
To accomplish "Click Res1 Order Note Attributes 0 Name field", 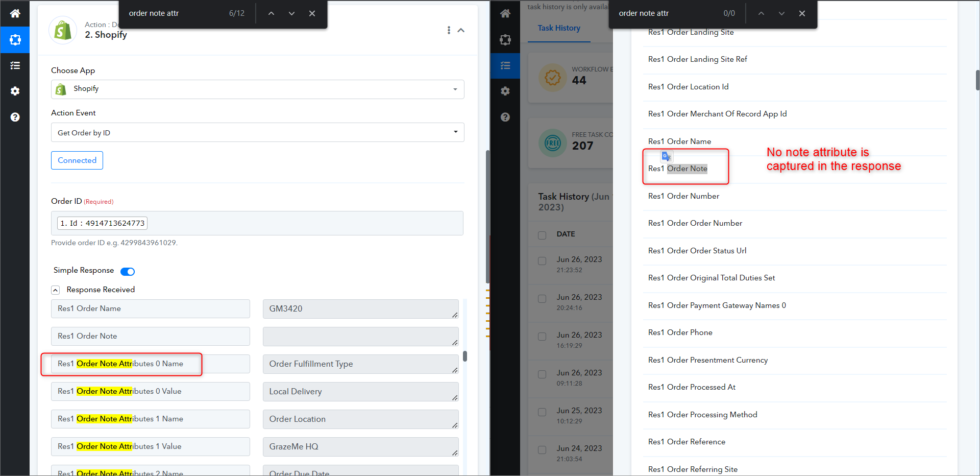I will (x=151, y=364).
